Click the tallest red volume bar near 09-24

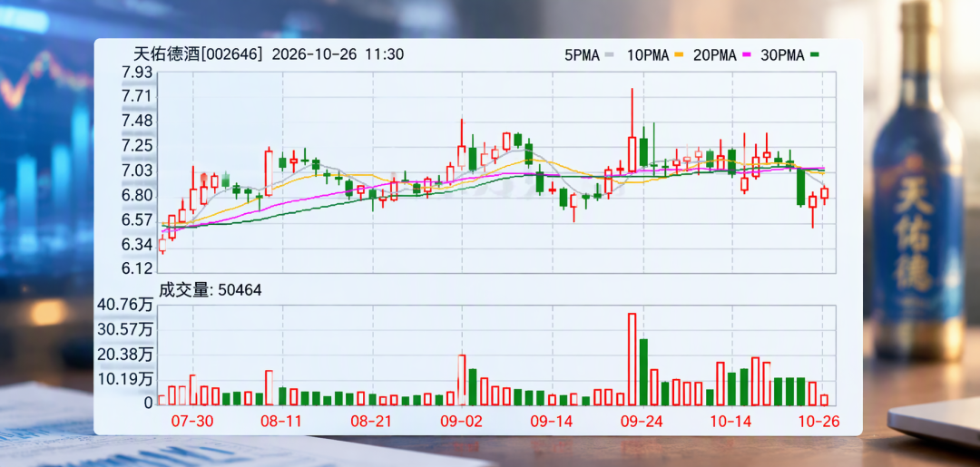pos(632,359)
